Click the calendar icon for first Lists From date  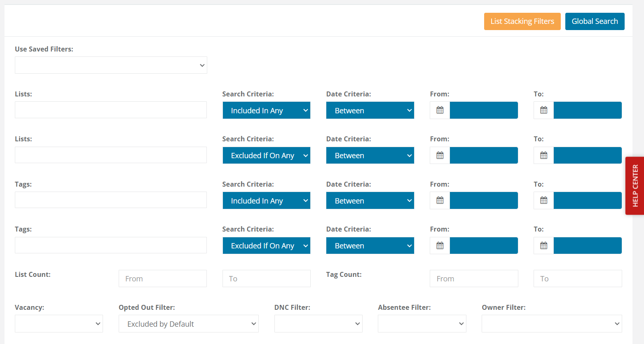click(x=440, y=110)
